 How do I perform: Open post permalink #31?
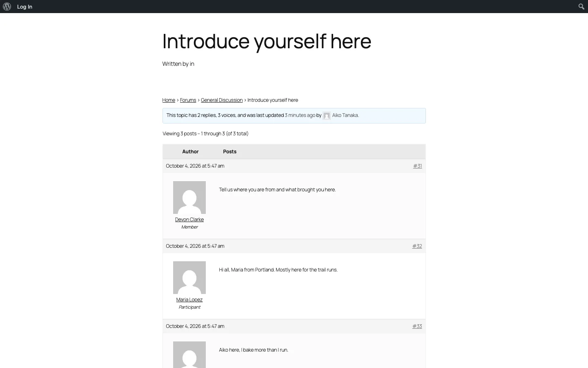point(417,166)
